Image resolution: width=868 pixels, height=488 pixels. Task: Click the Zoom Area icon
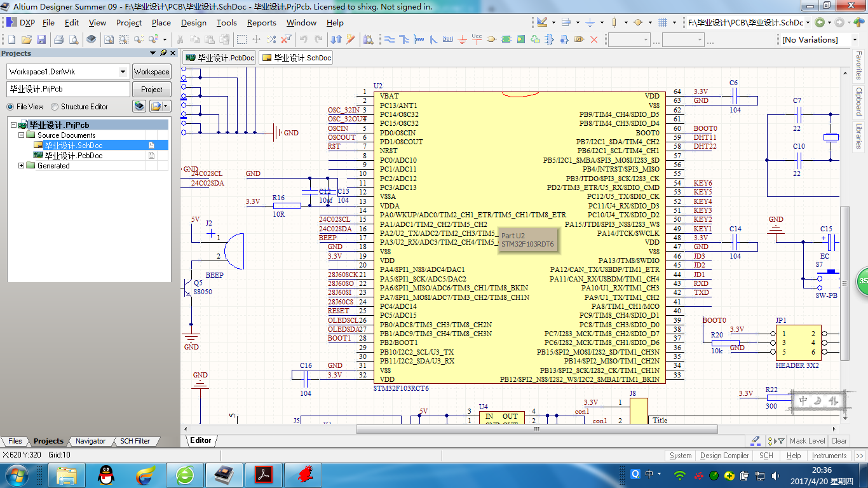(123, 39)
